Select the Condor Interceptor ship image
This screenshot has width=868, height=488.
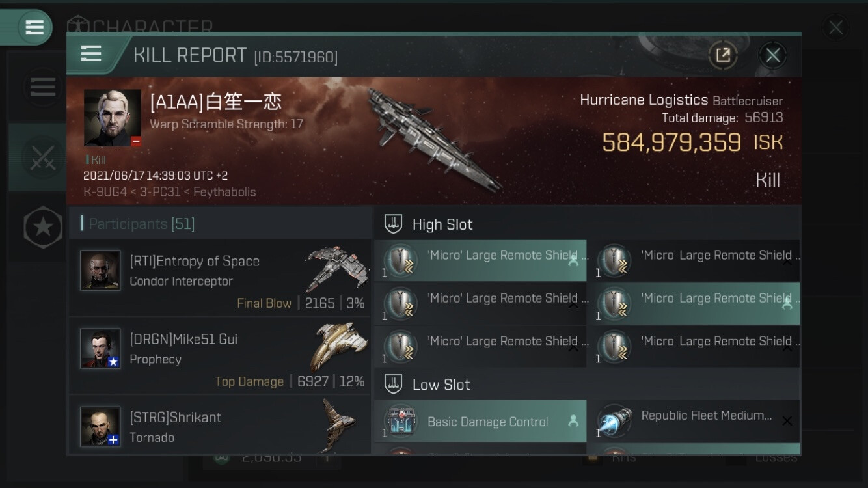(x=334, y=268)
